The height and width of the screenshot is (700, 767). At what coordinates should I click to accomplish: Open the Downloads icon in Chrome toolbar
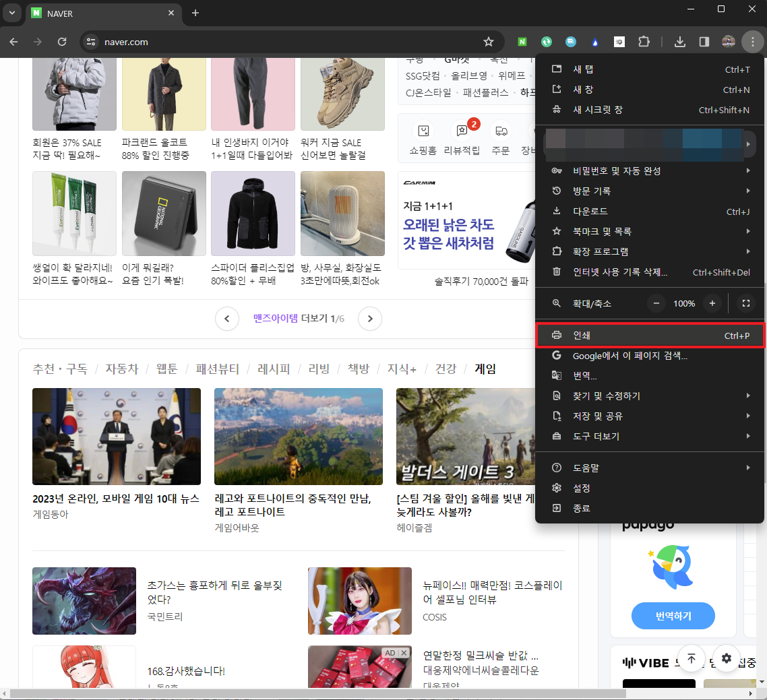(x=680, y=42)
